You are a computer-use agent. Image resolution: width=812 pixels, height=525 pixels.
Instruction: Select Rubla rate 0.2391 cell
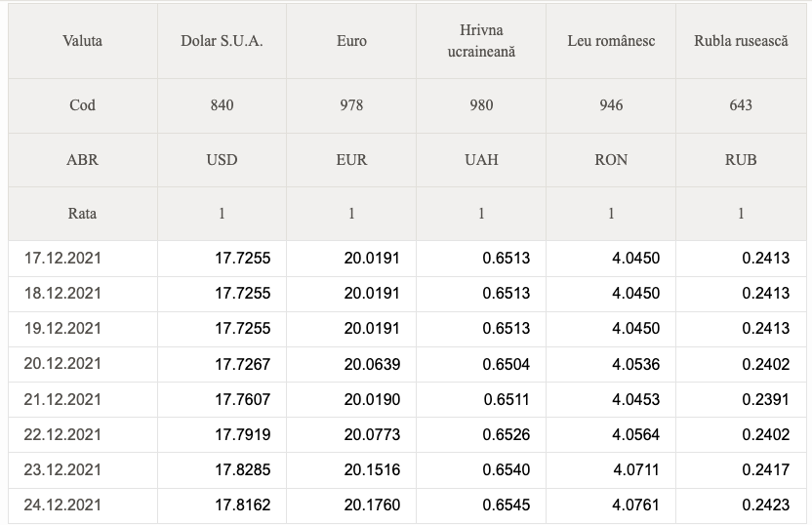pyautogui.click(x=766, y=399)
